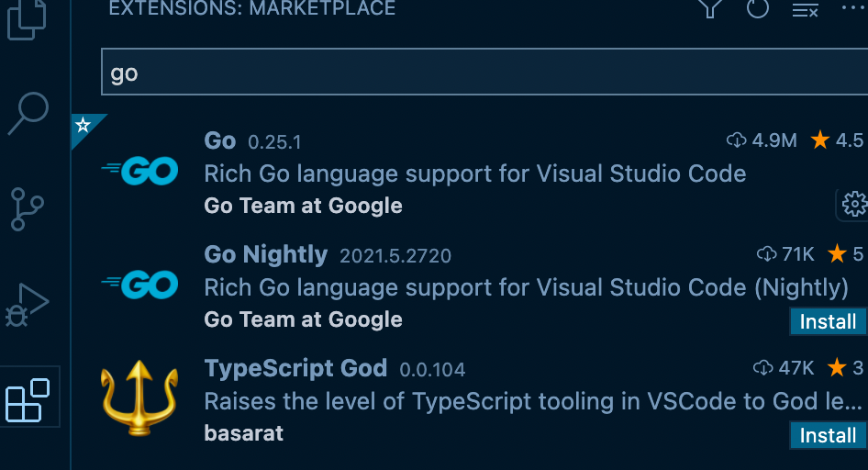Open the Go Nightly extension title
868x470 pixels.
tap(266, 254)
